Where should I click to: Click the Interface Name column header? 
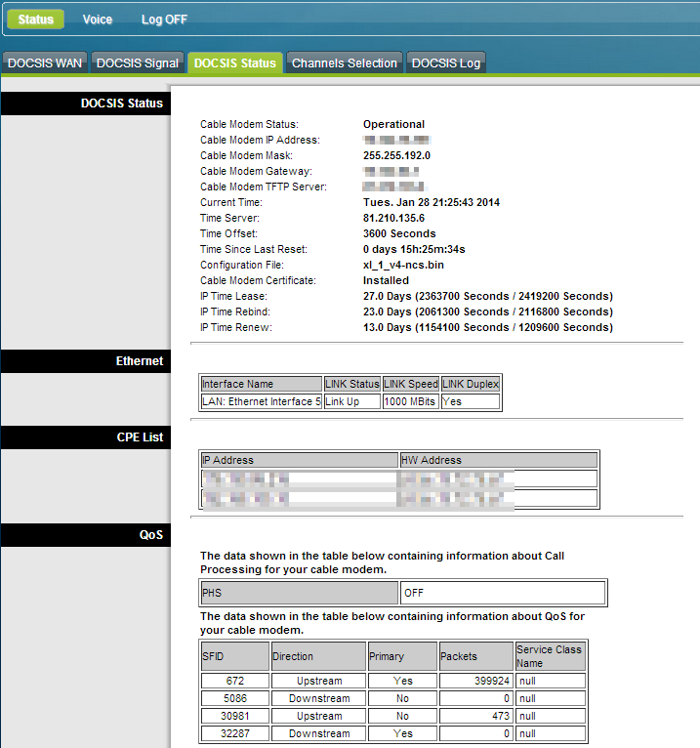click(x=261, y=385)
